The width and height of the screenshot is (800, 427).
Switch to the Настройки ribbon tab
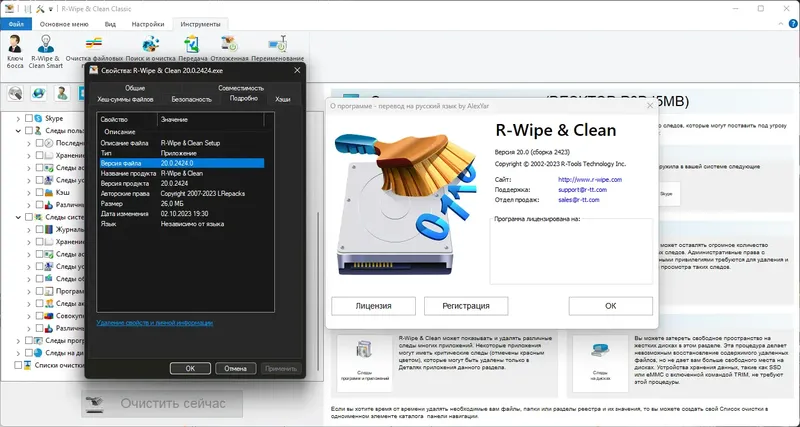[x=148, y=24]
